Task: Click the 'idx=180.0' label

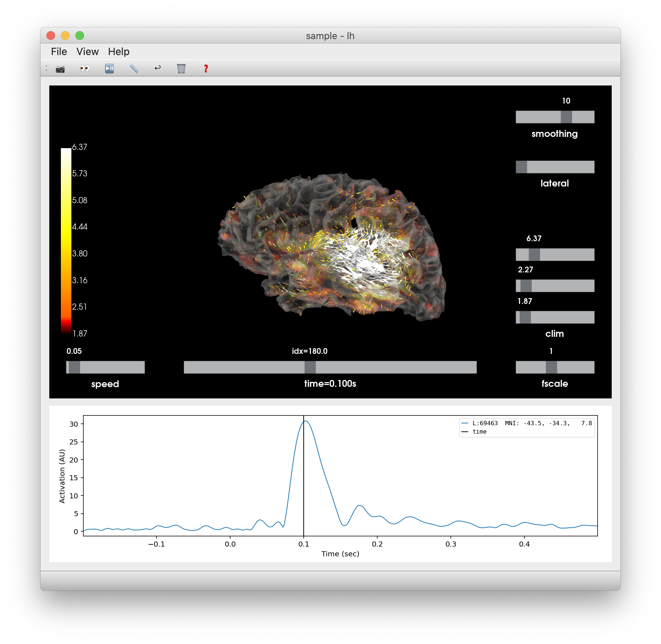Action: pyautogui.click(x=310, y=351)
